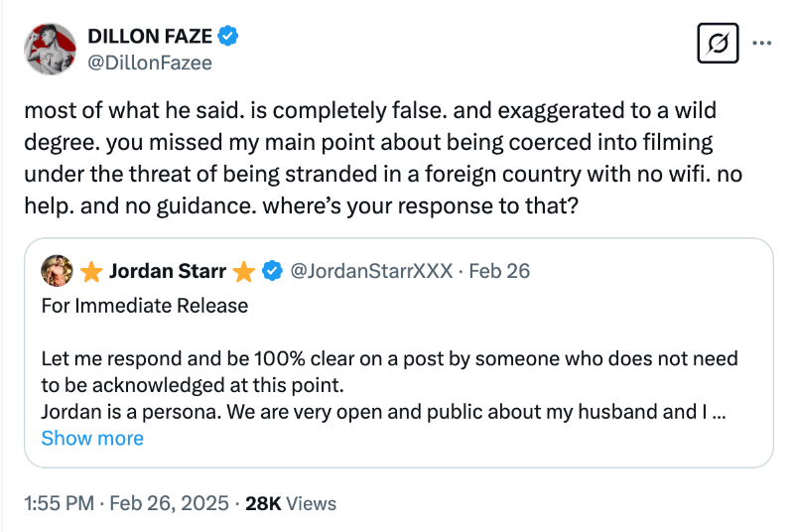Open the 28K Views count
Image resolution: width=794 pixels, height=532 pixels.
pos(291,503)
